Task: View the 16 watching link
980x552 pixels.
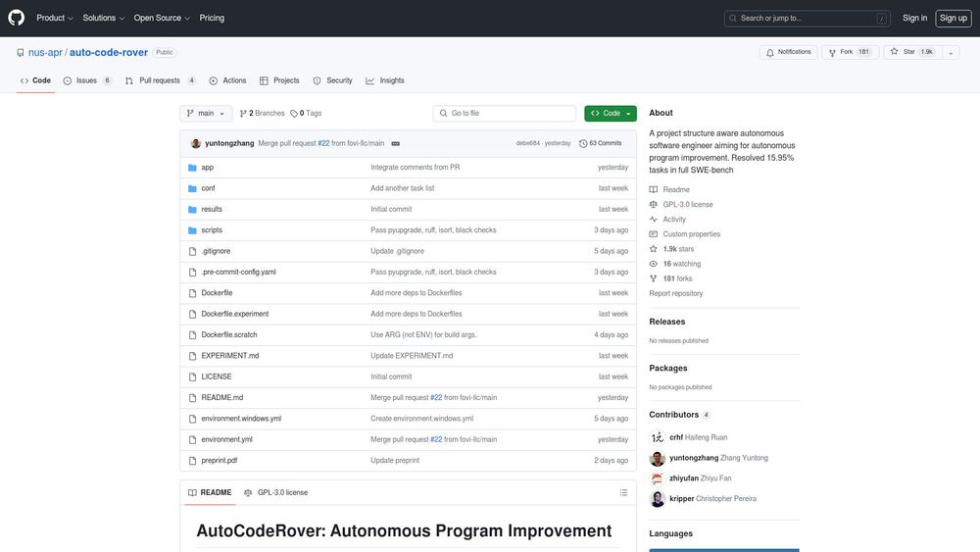Action: (675, 264)
